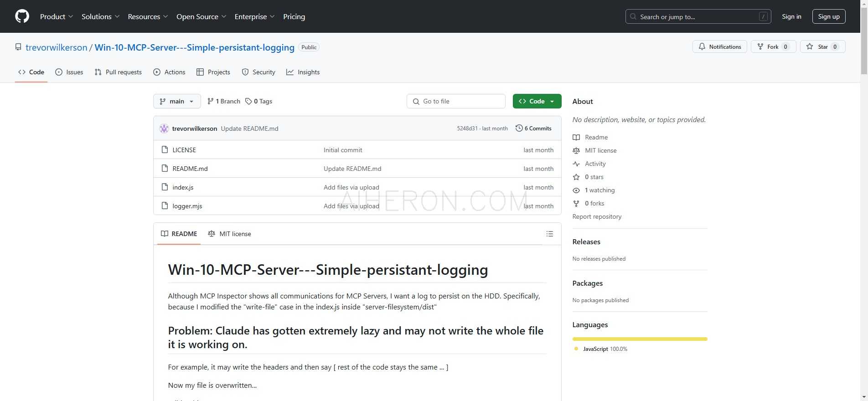Viewport: 868px width, 401px height.
Task: Switch to the Actions tab
Action: 169,72
